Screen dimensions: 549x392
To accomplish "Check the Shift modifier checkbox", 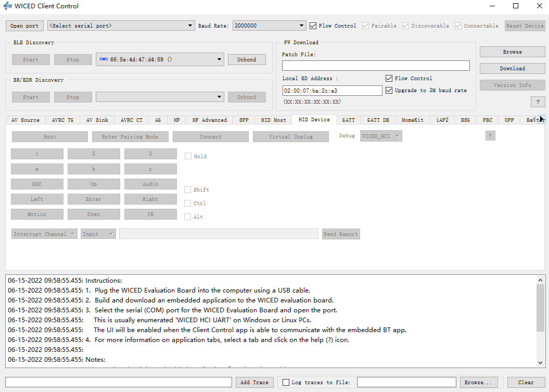I will tap(188, 189).
